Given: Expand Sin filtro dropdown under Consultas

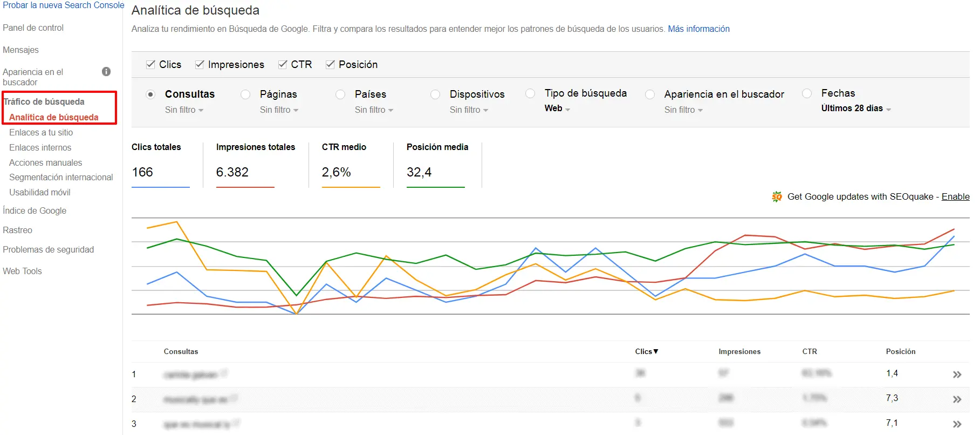Looking at the screenshot, I should tap(184, 110).
